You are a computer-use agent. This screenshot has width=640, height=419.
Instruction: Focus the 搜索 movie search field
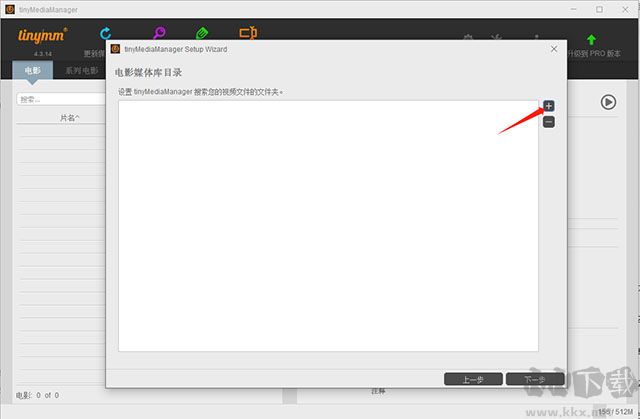[61, 99]
